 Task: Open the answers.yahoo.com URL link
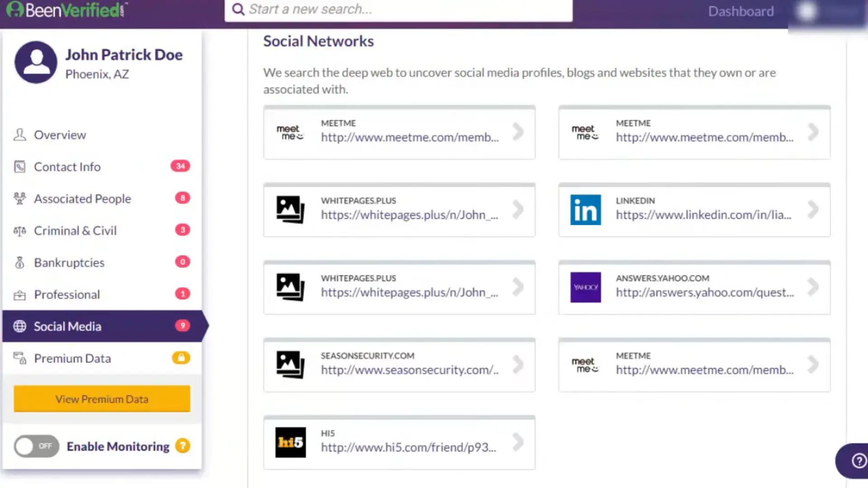click(x=705, y=293)
